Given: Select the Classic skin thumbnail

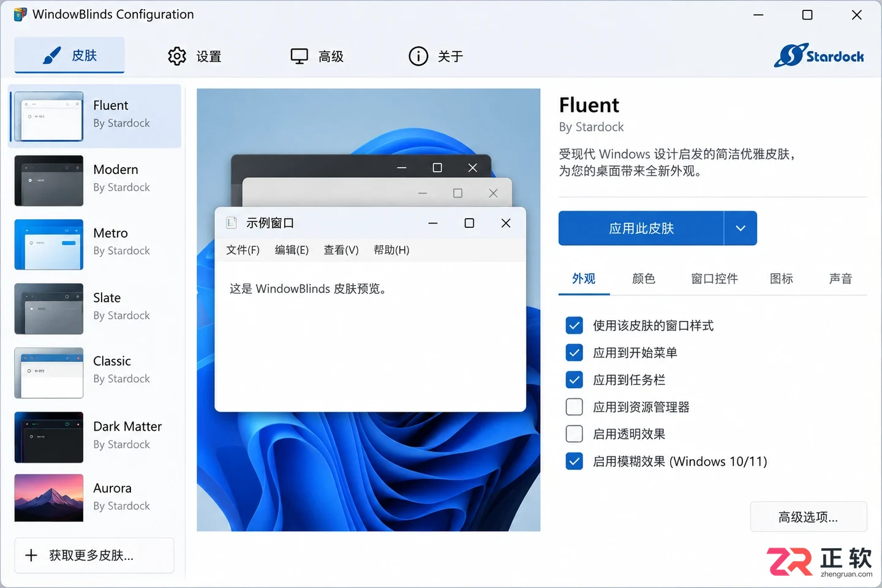Looking at the screenshot, I should (49, 373).
